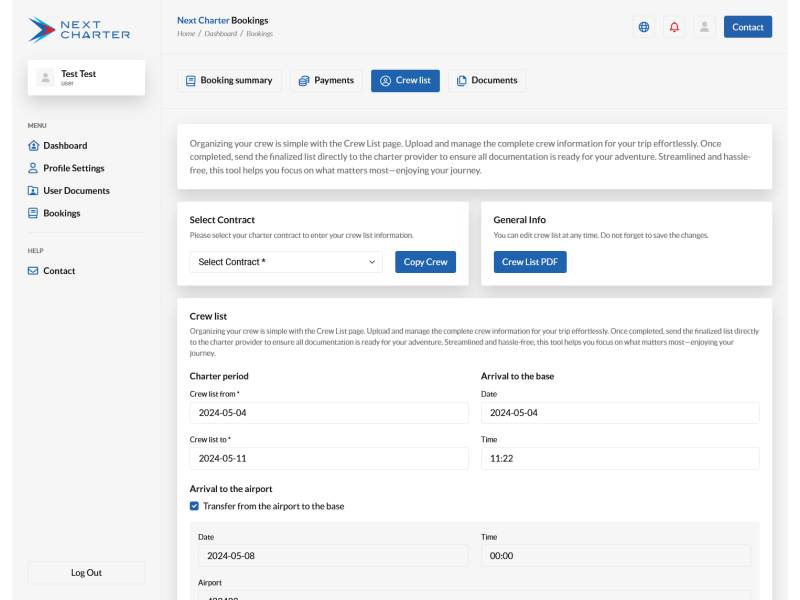
Task: Click Arrival to the base Time field
Action: pyautogui.click(x=620, y=458)
